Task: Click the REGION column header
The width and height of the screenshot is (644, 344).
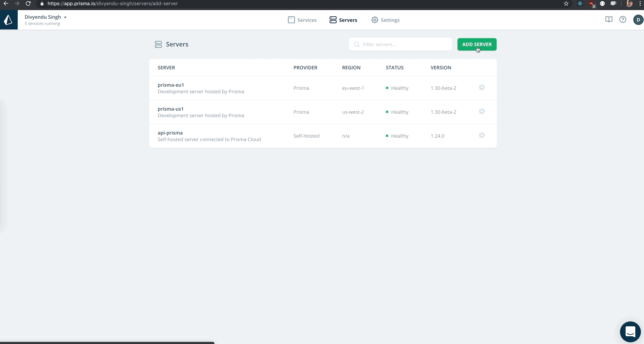Action: (x=351, y=68)
